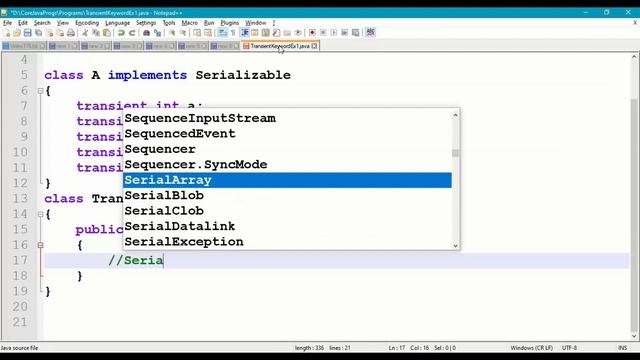Collapse the fold marker at line 14
Viewport: 640px width, 360px height.
(x=40, y=214)
